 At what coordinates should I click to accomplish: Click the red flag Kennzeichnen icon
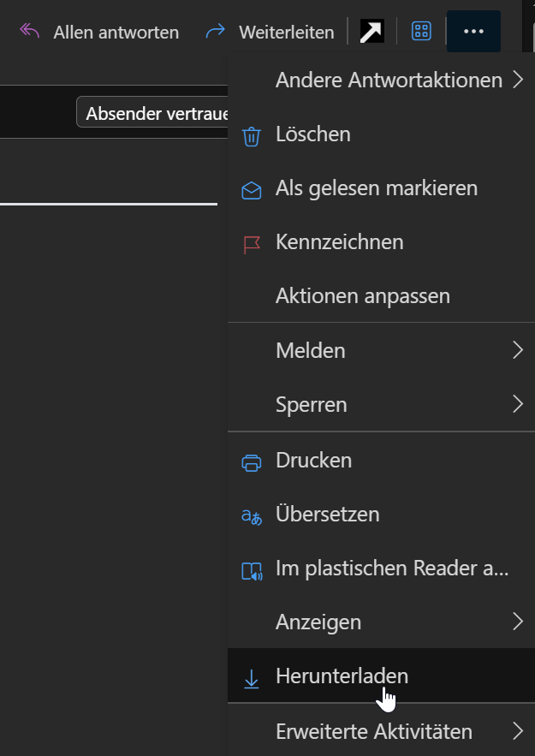coord(251,243)
